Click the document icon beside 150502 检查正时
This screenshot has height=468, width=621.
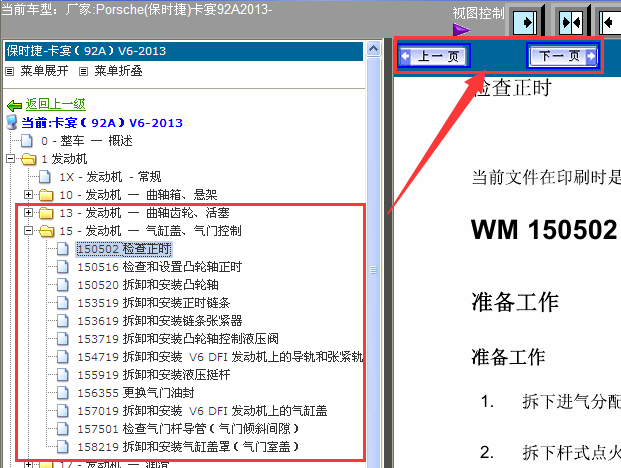click(63, 249)
